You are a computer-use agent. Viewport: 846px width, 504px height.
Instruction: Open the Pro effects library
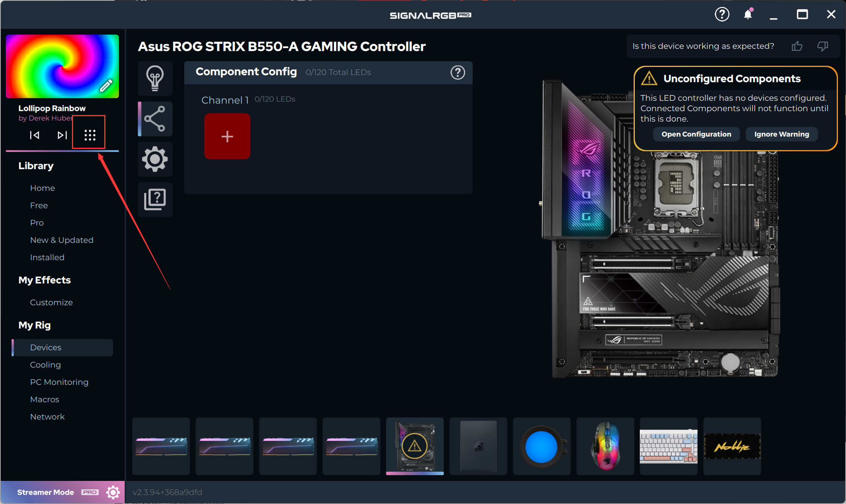pos(37,223)
